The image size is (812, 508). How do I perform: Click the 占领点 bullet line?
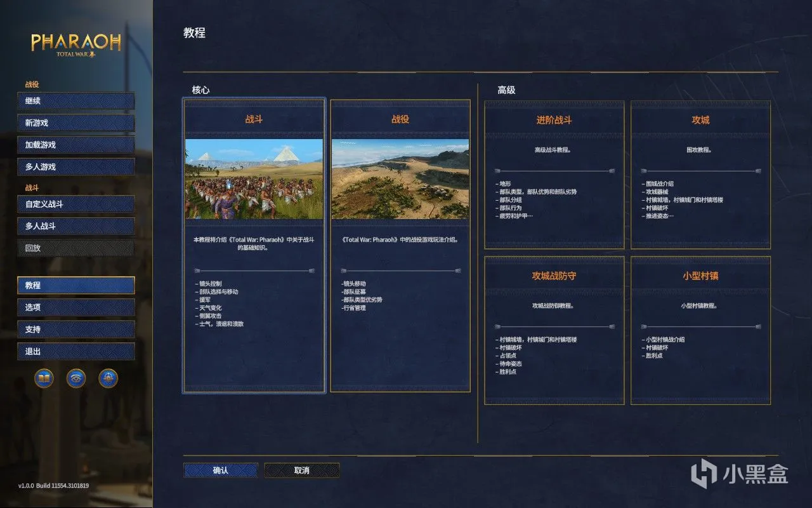tap(507, 356)
